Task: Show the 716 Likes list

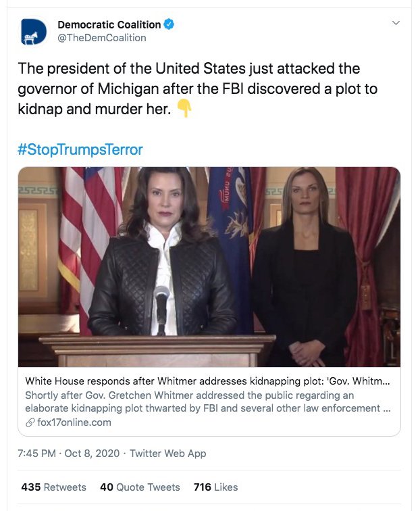Action: [x=215, y=487]
